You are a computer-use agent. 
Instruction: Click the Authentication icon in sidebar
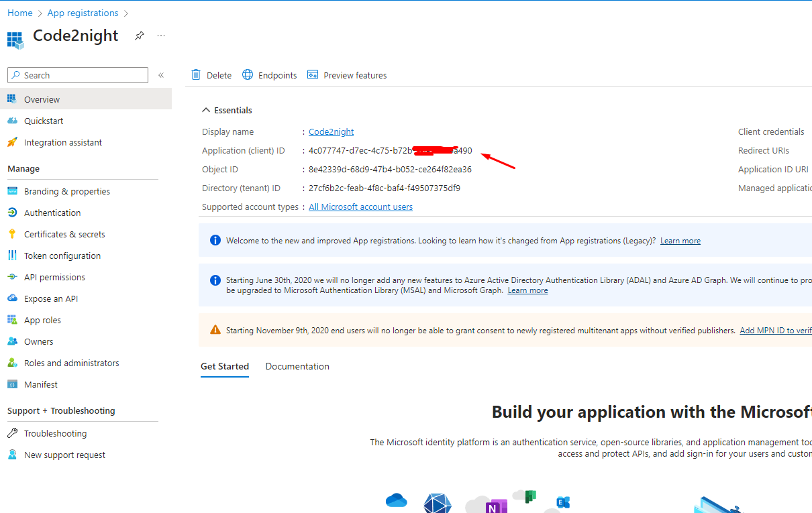(12, 213)
